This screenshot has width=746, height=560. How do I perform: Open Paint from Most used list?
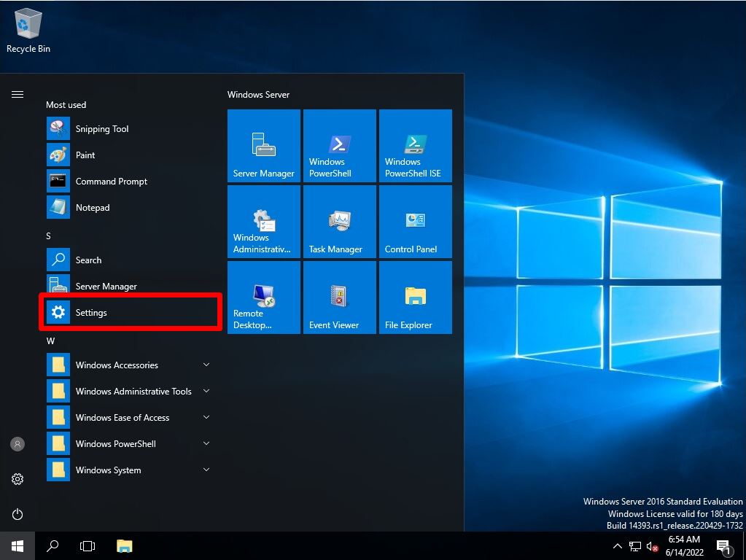129,155
